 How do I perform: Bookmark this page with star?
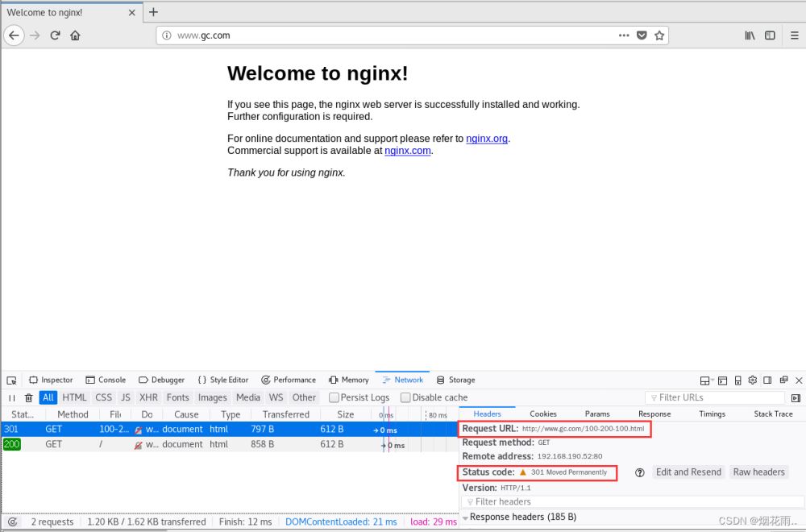[x=659, y=35]
